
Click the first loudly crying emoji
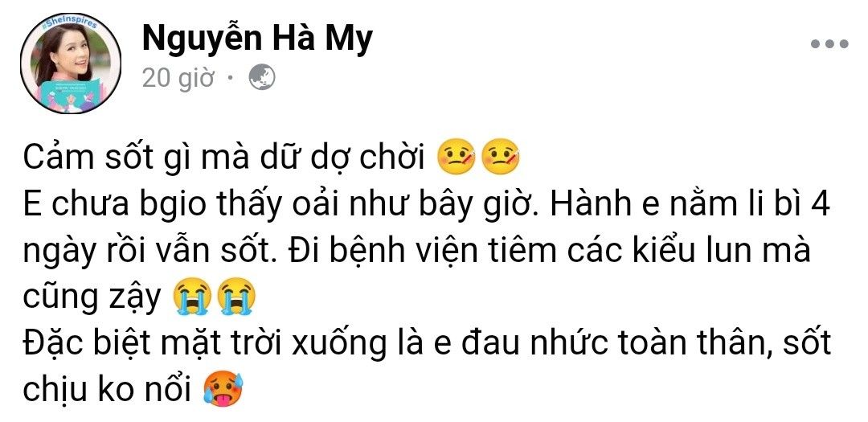coord(192,297)
